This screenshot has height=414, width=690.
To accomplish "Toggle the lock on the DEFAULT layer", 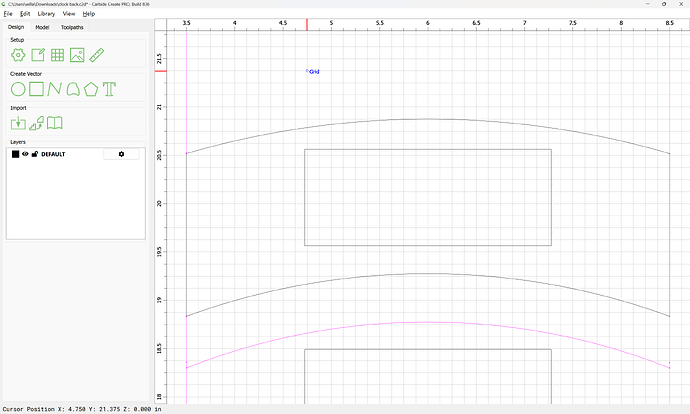I will (x=35, y=154).
